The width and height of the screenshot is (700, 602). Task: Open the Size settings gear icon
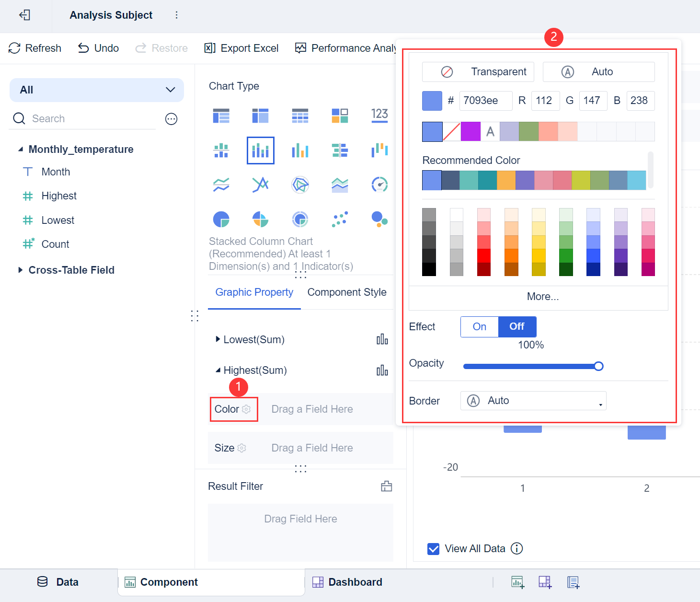pos(242,448)
